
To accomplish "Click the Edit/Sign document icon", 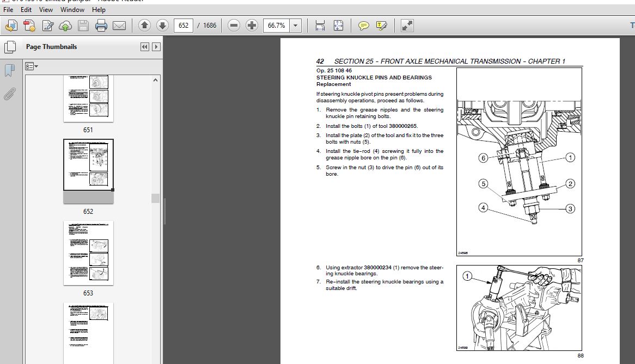I will 47,26.
